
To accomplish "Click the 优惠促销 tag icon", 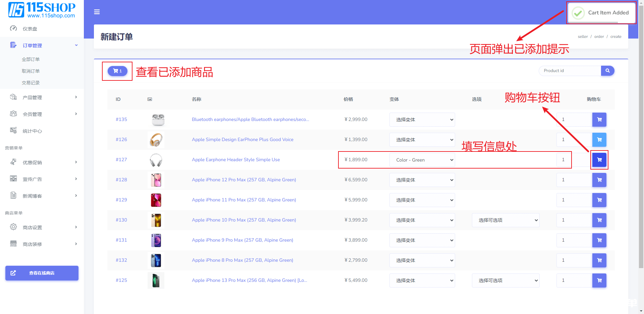I will (13, 162).
